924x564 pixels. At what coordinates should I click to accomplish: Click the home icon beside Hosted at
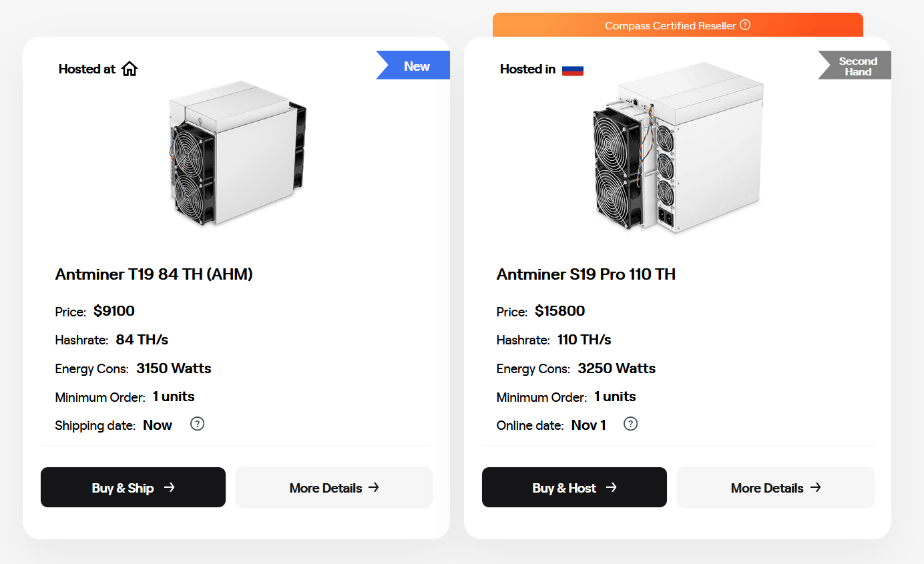130,69
